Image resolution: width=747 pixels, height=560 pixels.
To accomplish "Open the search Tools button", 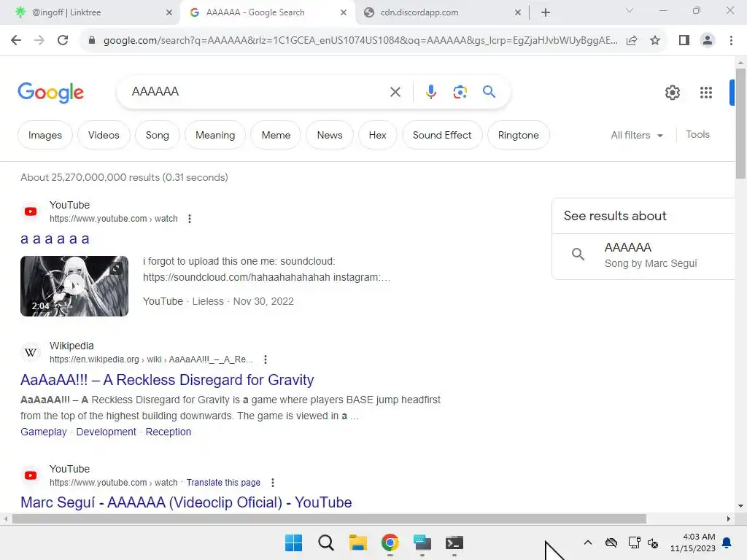I will (697, 135).
